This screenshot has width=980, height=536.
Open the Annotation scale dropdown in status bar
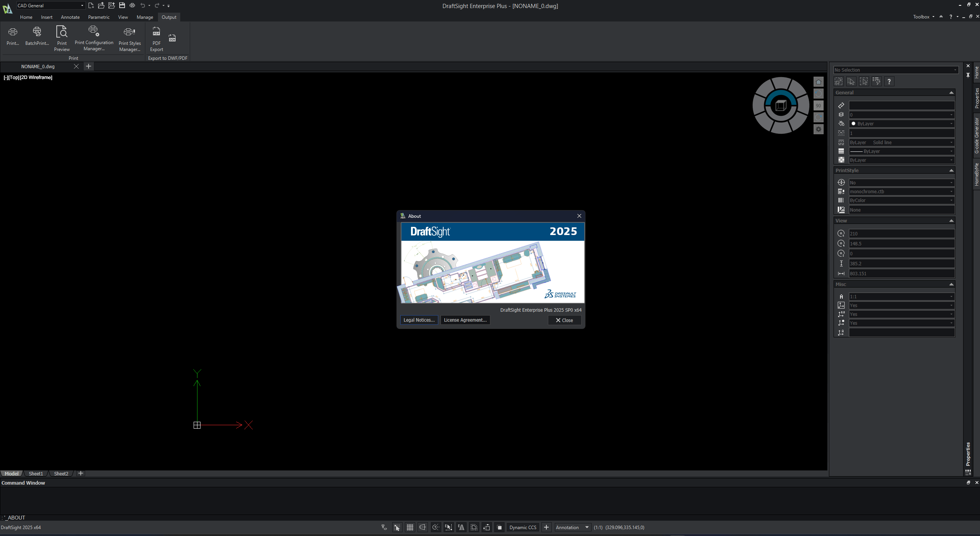click(x=573, y=527)
